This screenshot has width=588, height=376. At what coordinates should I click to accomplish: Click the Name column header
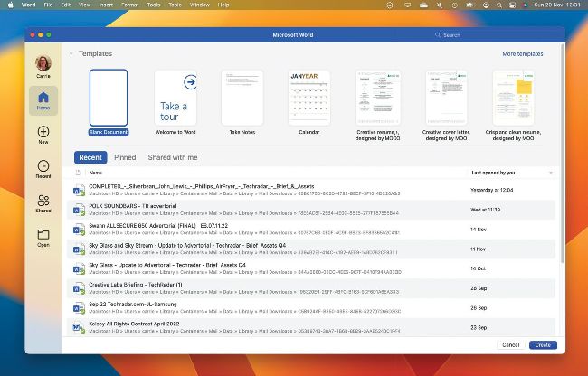(x=96, y=172)
